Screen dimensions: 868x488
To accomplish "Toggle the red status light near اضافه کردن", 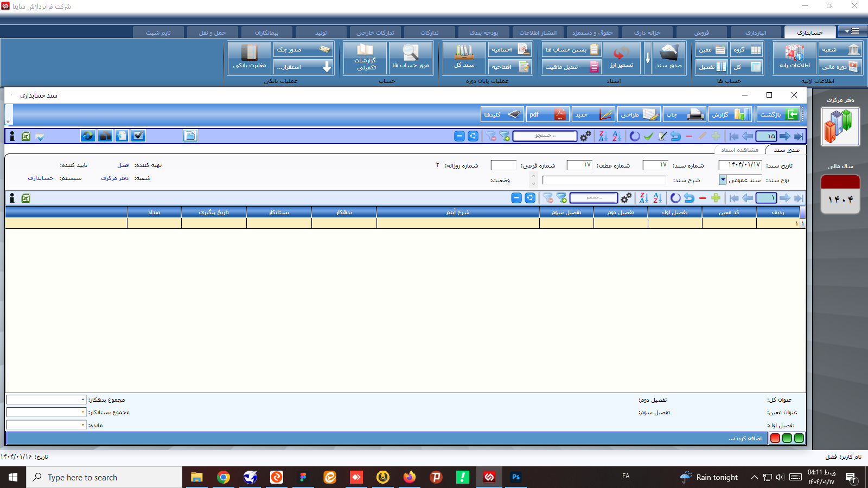I will click(775, 438).
